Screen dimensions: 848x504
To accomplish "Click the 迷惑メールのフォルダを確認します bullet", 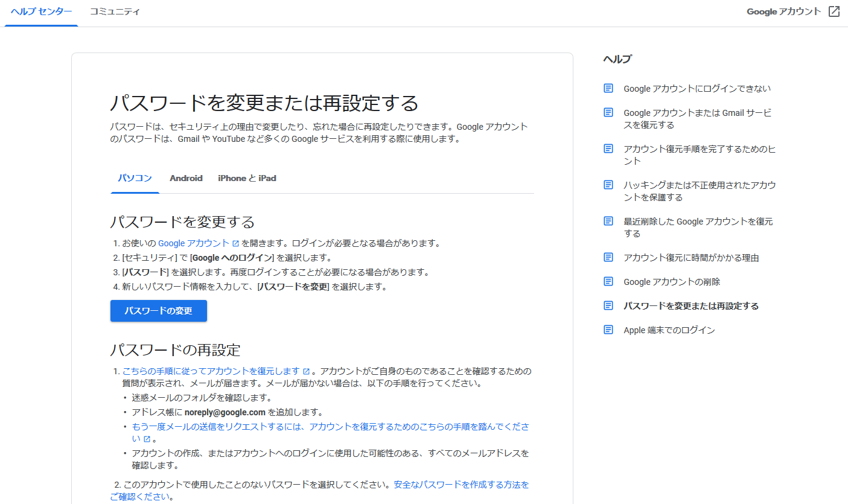I will (x=202, y=398).
